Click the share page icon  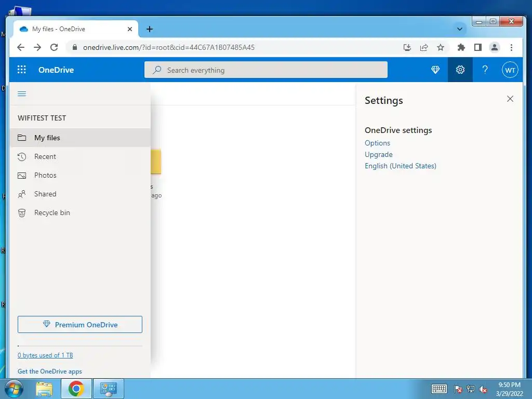(424, 47)
